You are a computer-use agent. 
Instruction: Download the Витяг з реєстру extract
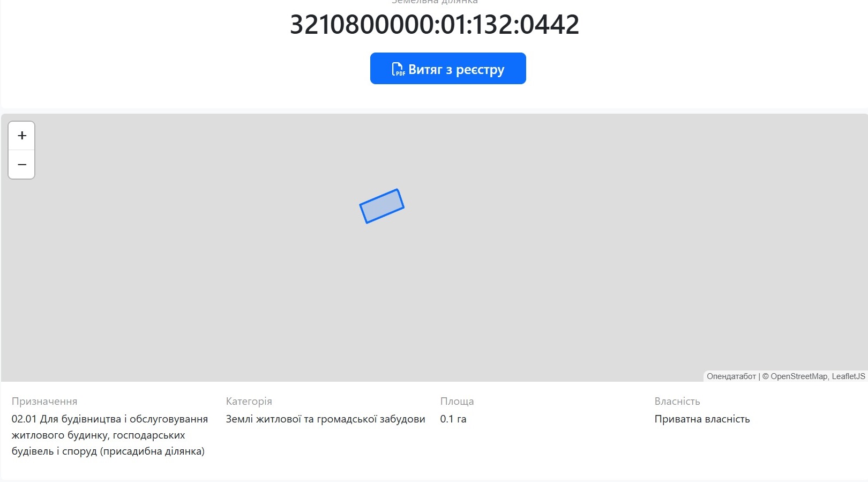(448, 68)
